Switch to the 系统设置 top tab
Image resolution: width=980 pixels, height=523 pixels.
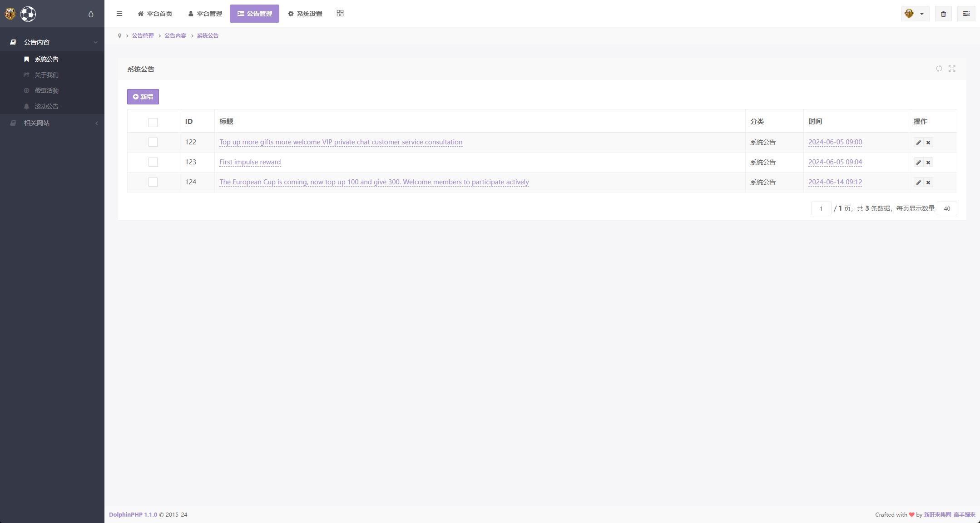(305, 14)
